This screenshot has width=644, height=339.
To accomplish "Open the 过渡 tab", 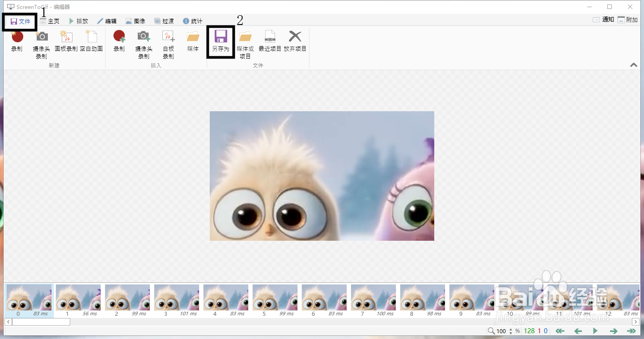I will coord(164,21).
